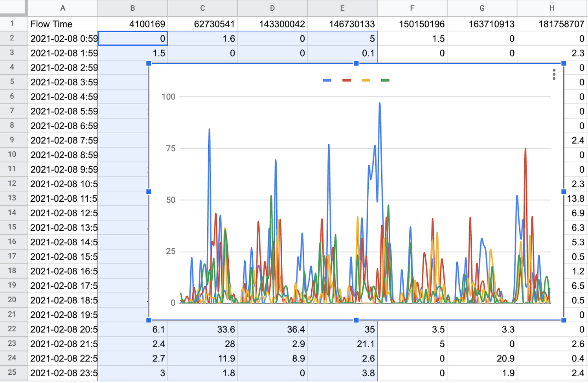Click the chart's bottom-left resize handle
The width and height of the screenshot is (588, 383).
[149, 320]
